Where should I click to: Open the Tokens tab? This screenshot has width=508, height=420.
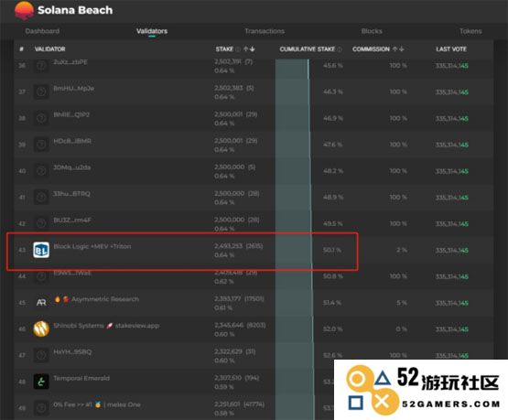(470, 31)
